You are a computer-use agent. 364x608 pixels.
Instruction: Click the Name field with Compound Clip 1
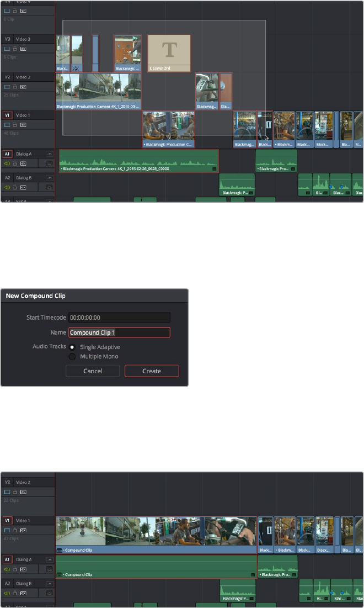click(x=119, y=332)
